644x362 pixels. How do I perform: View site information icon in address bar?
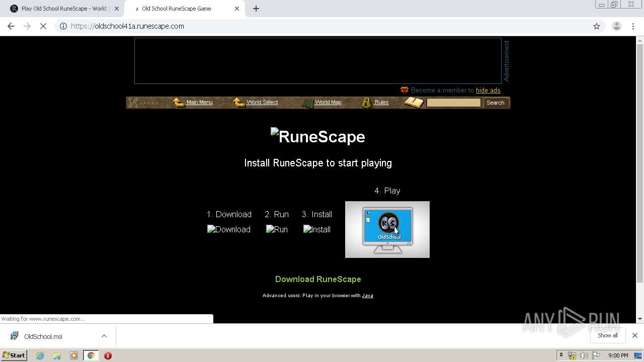63,26
